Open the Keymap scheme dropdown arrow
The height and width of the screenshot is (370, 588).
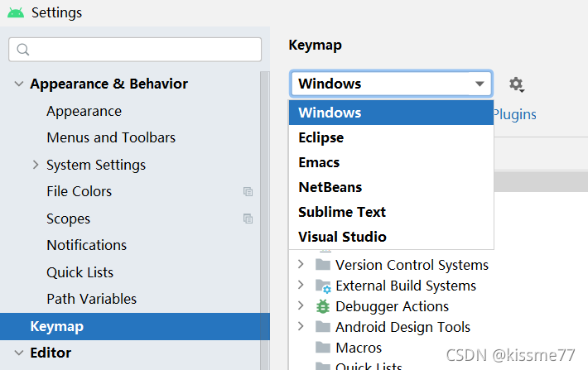point(480,84)
